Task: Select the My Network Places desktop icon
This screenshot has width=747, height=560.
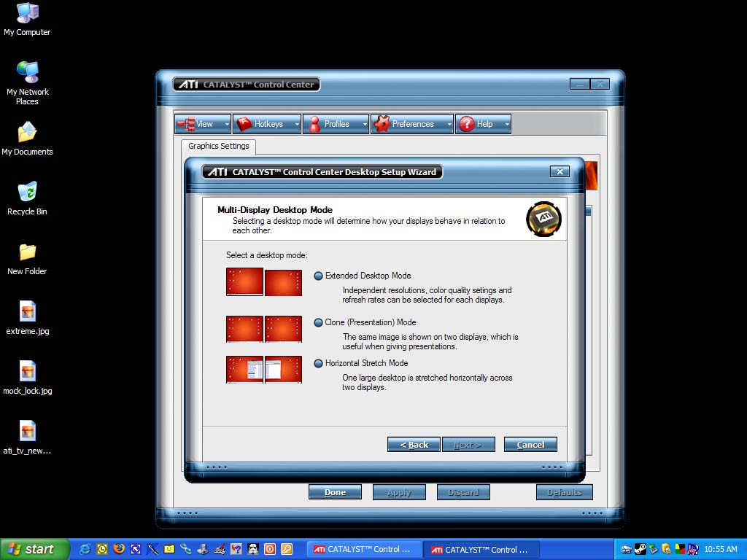Action: pyautogui.click(x=27, y=83)
